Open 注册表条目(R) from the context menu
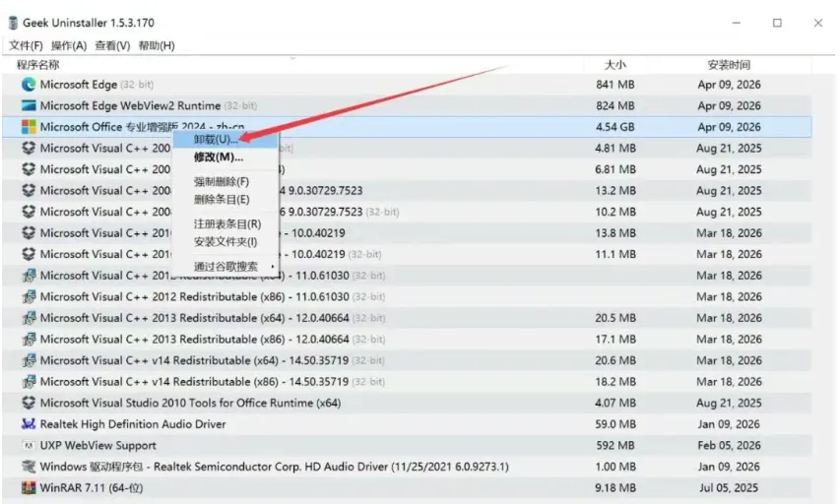Screen dimensions: 840x504 click(225, 223)
